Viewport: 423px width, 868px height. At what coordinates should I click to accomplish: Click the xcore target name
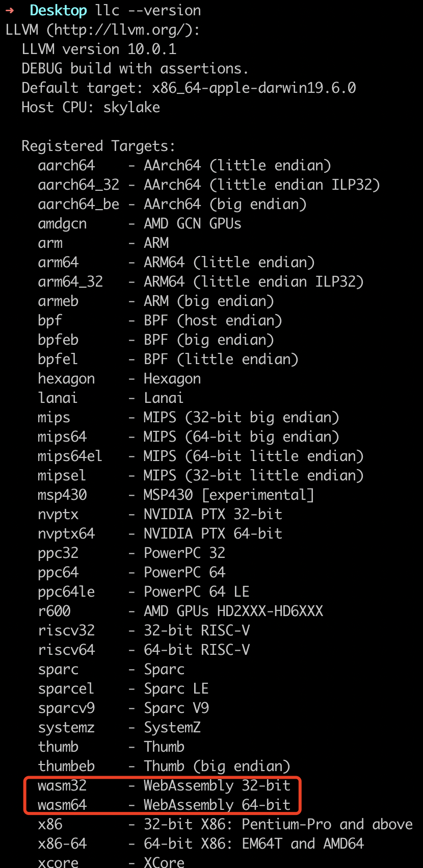click(58, 862)
